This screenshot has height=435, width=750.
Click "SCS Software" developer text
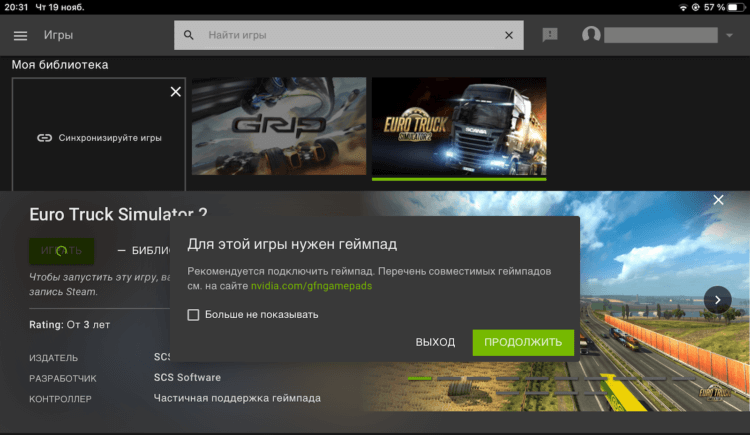187,377
